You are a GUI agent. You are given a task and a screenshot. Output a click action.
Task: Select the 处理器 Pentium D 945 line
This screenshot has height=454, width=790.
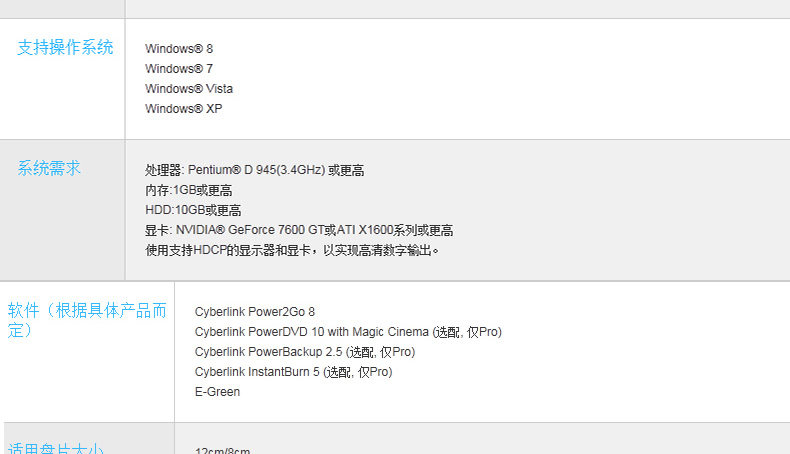coord(254,170)
